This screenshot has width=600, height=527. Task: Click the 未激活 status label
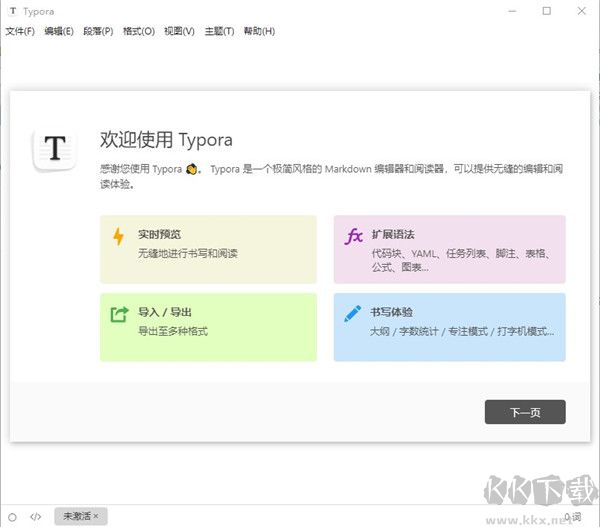coord(76,516)
